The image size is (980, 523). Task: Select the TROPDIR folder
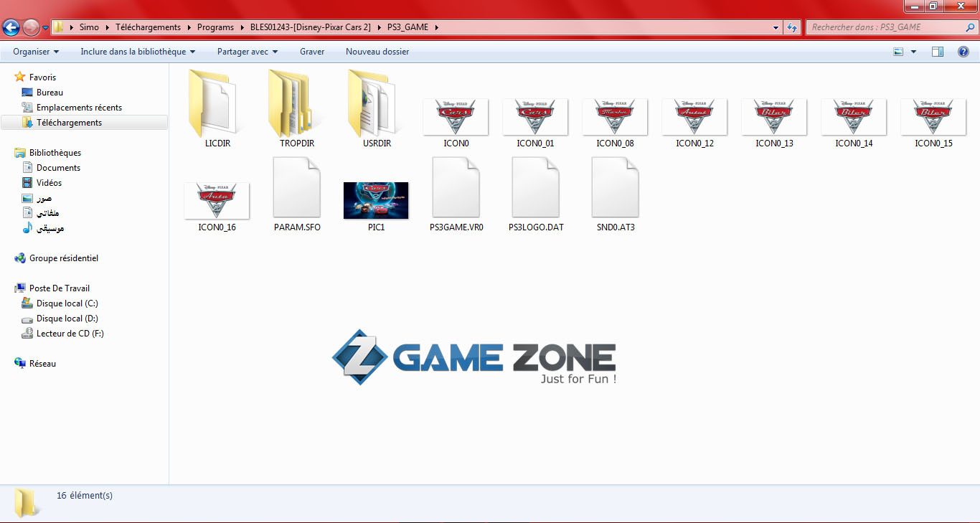pos(296,105)
